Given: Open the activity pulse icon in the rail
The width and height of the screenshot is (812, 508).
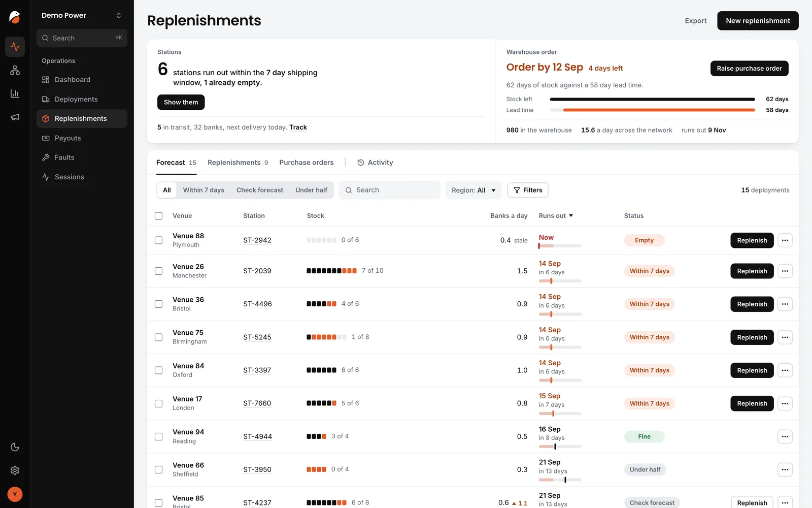Looking at the screenshot, I should (x=15, y=47).
